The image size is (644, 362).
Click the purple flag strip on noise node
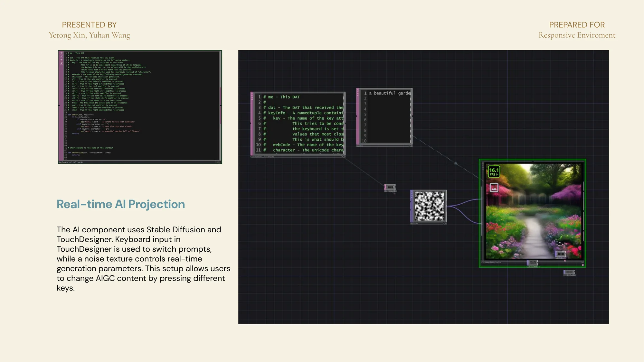tap(412, 206)
